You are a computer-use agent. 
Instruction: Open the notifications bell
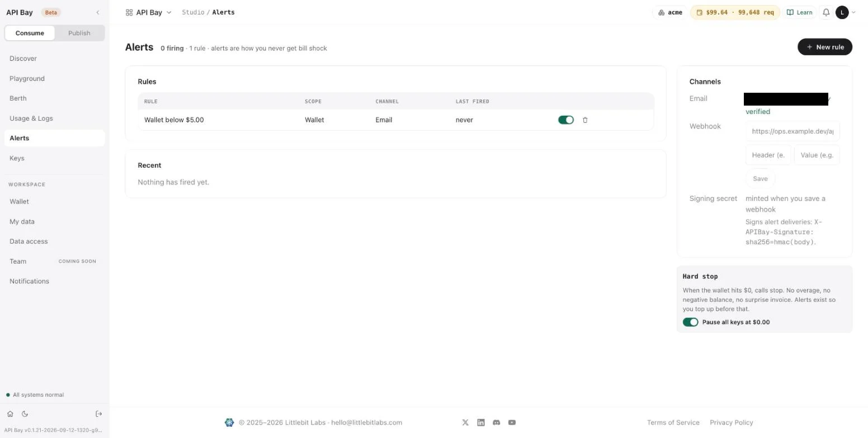826,12
